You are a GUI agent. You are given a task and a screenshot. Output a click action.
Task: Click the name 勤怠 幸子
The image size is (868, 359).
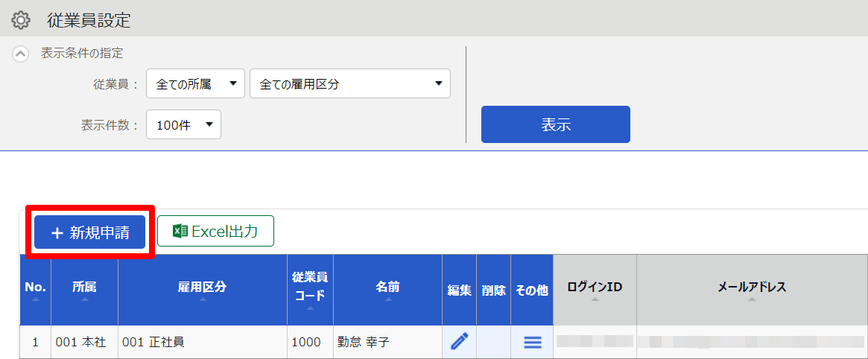363,343
